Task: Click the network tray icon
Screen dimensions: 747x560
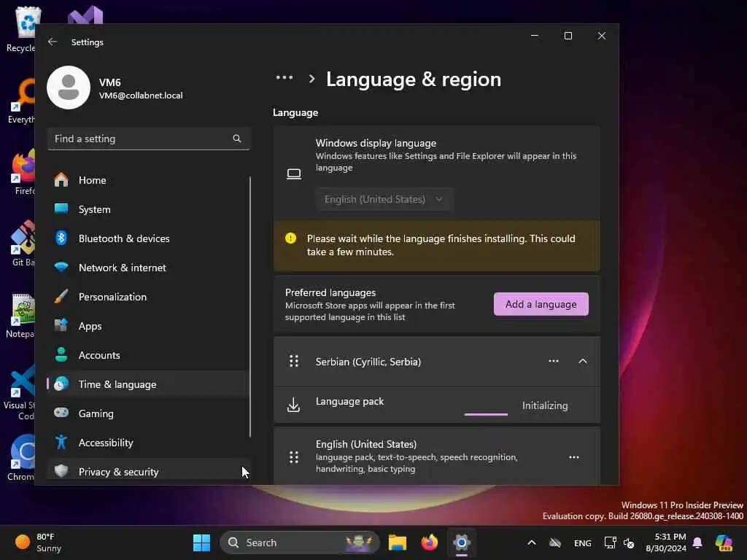Action: (610, 542)
